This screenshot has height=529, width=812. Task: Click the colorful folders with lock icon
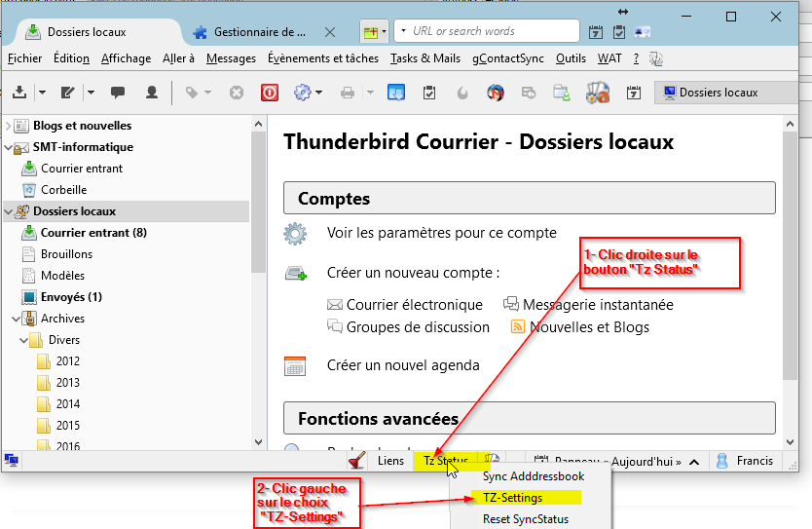coord(597,93)
